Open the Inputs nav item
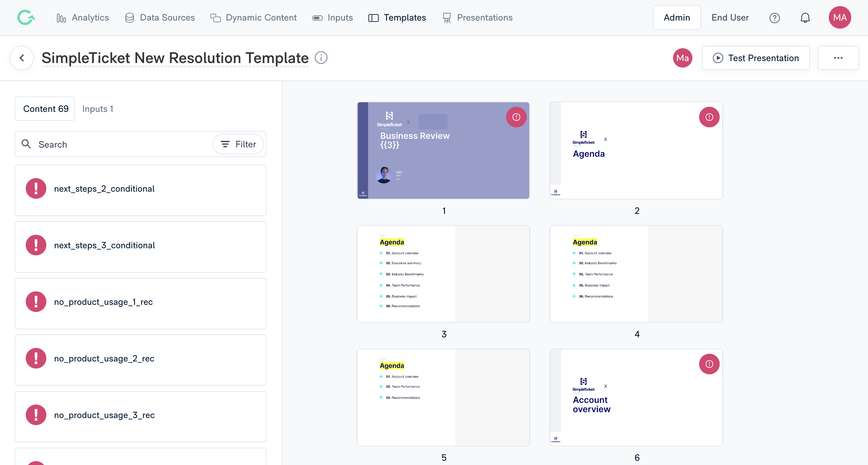The image size is (868, 465). click(x=333, y=17)
